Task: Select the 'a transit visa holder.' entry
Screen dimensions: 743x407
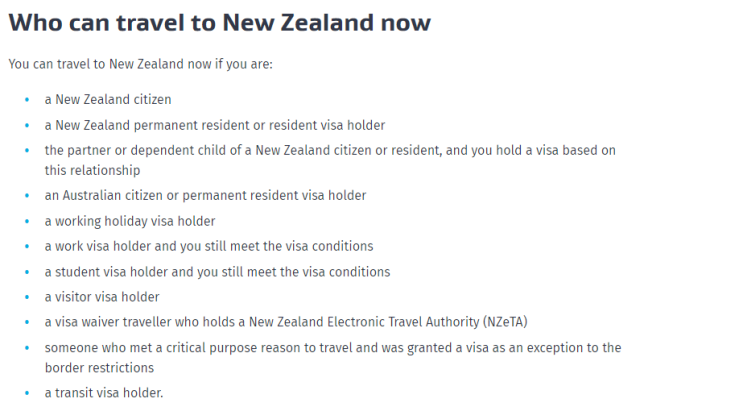Action: (103, 393)
